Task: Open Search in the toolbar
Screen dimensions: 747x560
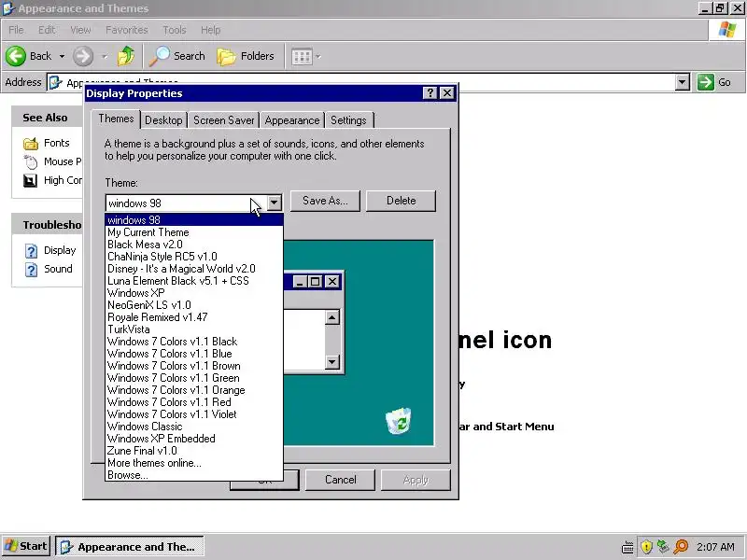Action: pos(177,56)
